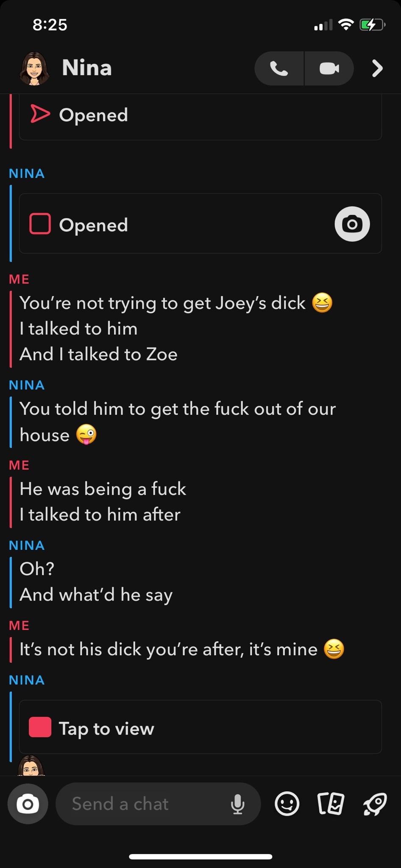Tap to view Nina's new snap
The height and width of the screenshot is (868, 401).
[x=200, y=727]
